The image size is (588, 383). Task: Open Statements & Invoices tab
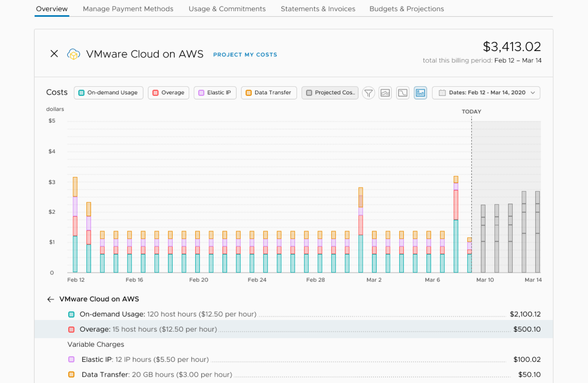pyautogui.click(x=318, y=9)
